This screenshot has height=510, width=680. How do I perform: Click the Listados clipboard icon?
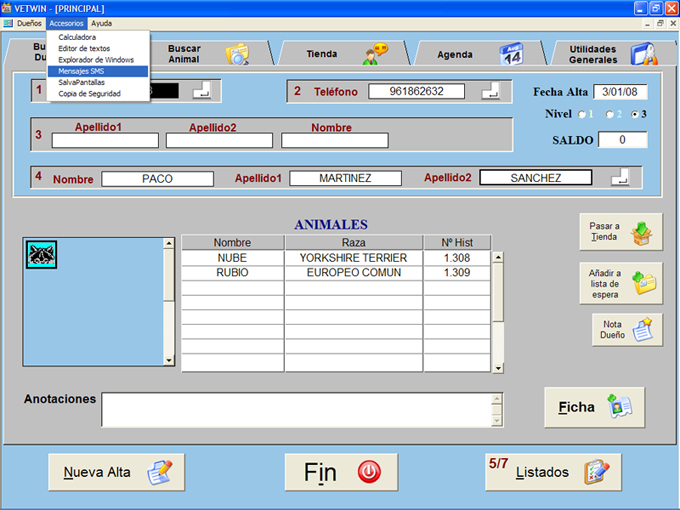[597, 472]
